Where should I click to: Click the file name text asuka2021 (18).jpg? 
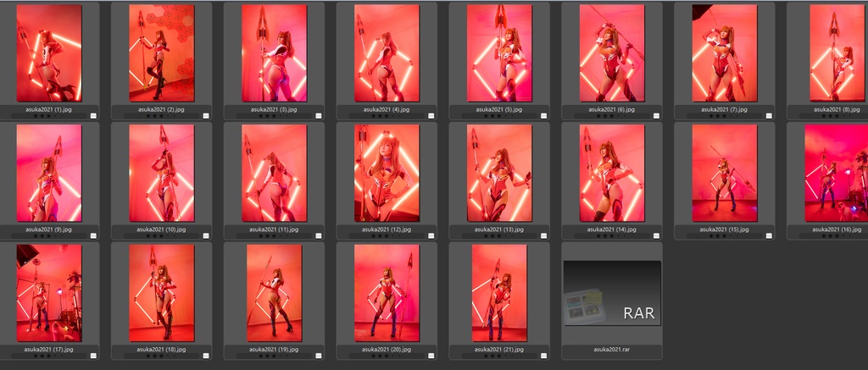click(x=161, y=350)
